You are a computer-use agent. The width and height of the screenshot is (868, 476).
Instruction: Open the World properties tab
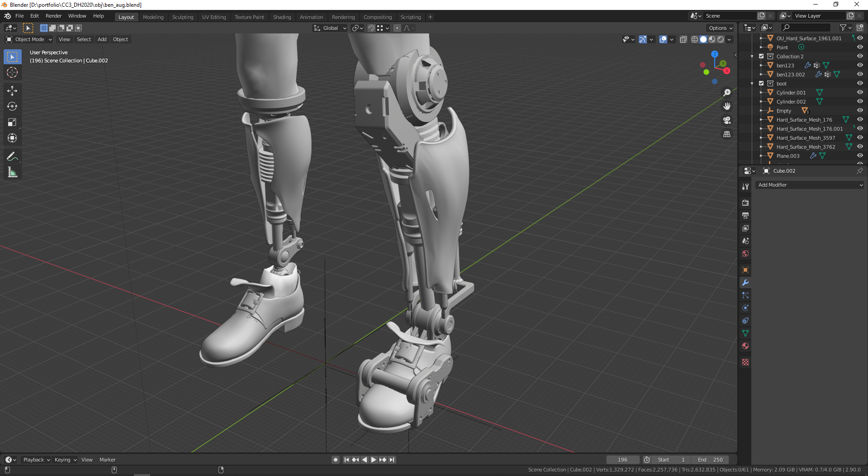[x=745, y=254]
